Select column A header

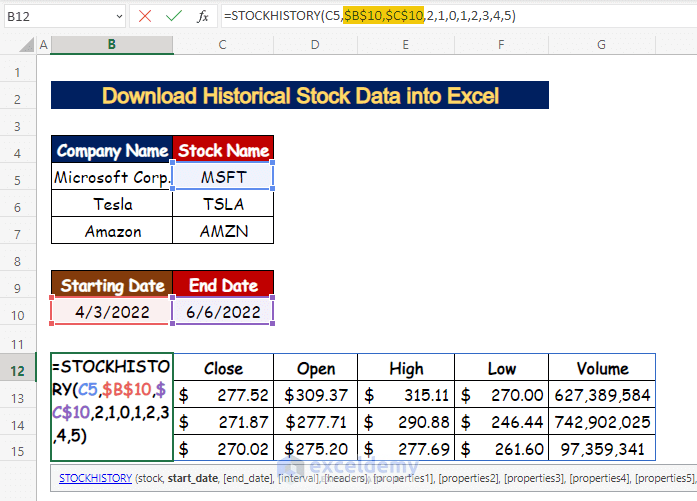[x=44, y=44]
